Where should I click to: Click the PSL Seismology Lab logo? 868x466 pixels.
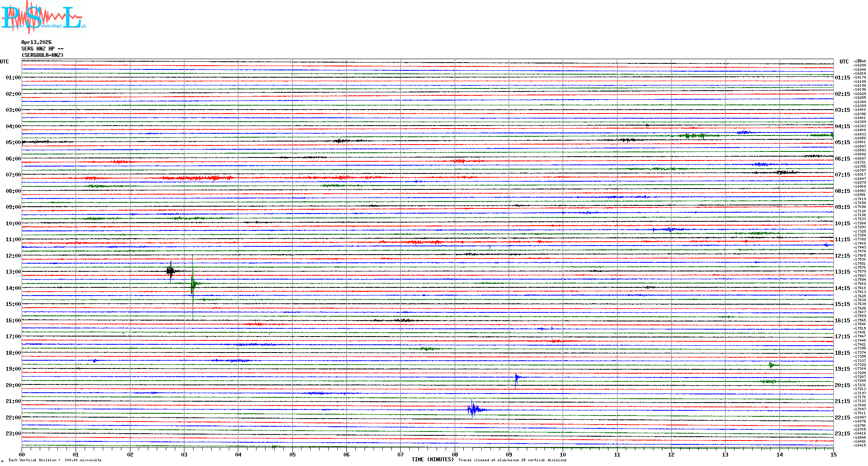(43, 17)
